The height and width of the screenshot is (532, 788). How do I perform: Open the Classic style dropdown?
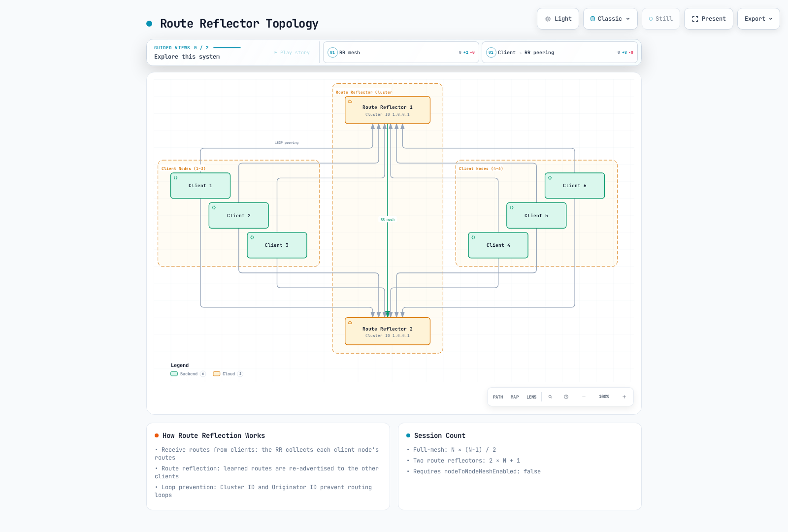tap(610, 19)
